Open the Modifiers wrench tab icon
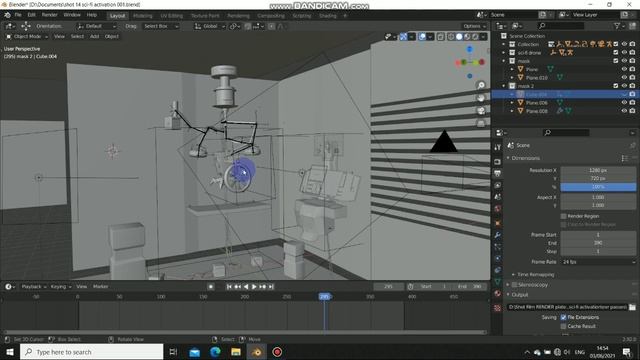 (497, 235)
